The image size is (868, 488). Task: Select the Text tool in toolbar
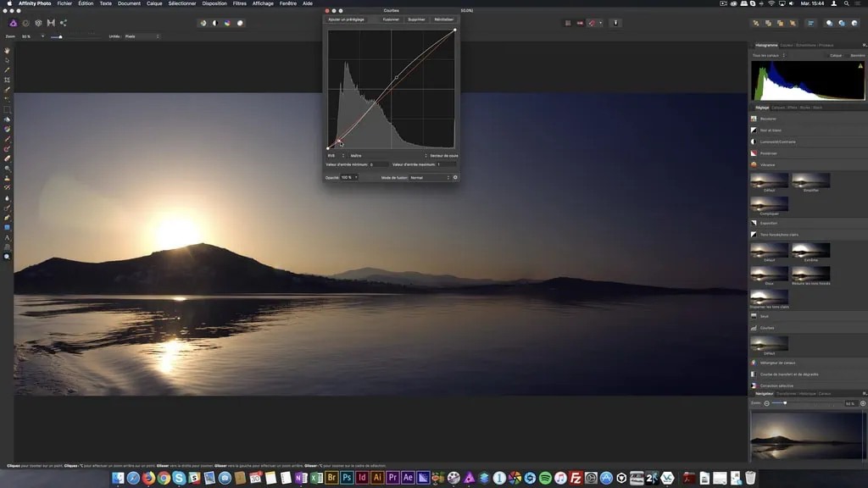tap(8, 237)
